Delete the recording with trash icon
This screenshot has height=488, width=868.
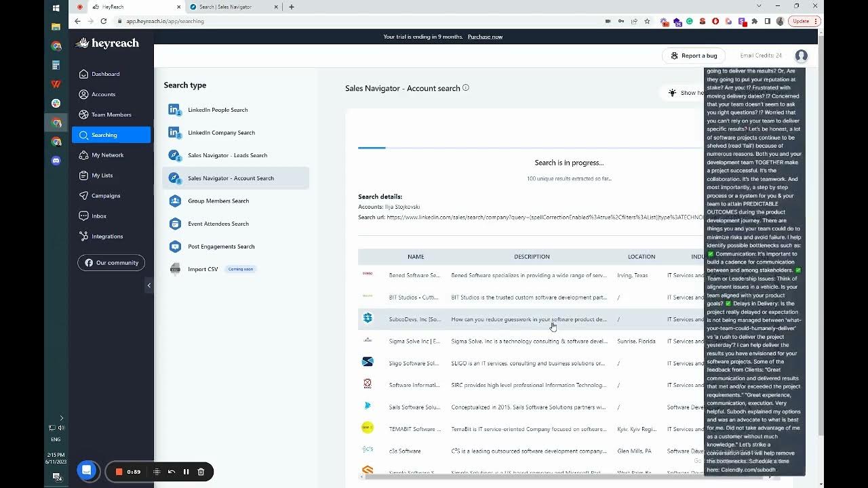pyautogui.click(x=201, y=472)
